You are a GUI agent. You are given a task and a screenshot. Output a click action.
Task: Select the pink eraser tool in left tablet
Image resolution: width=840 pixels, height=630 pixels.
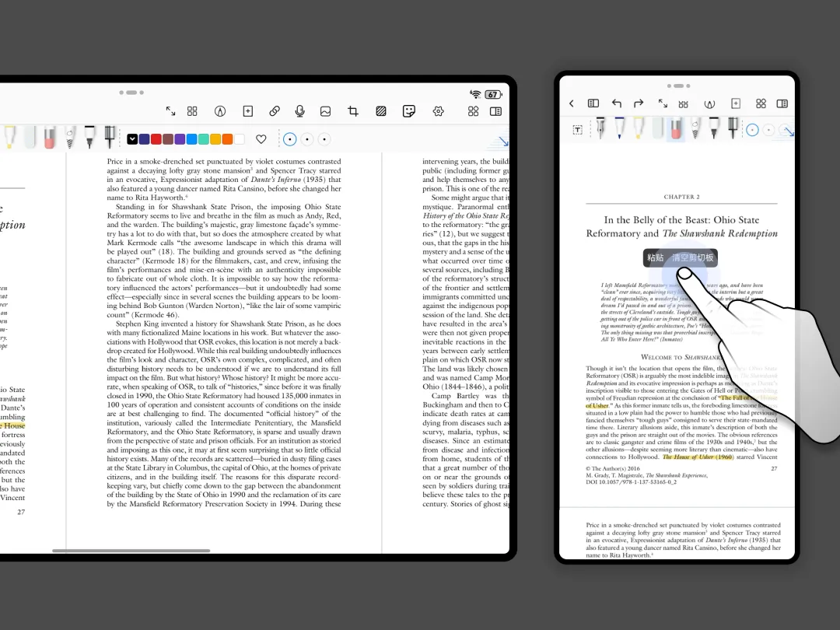click(49, 137)
